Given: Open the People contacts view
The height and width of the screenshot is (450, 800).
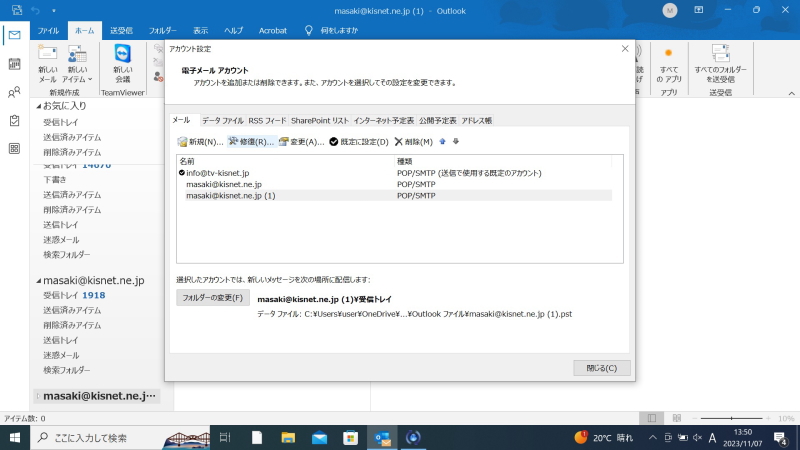Looking at the screenshot, I should (x=14, y=92).
